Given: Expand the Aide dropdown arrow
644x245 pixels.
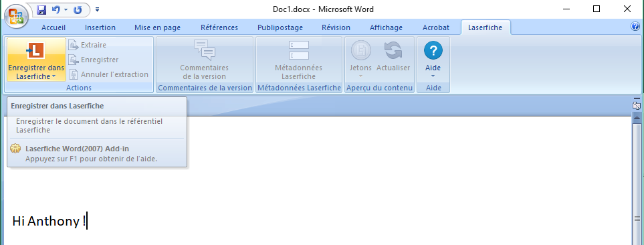Looking at the screenshot, I should [x=433, y=76].
